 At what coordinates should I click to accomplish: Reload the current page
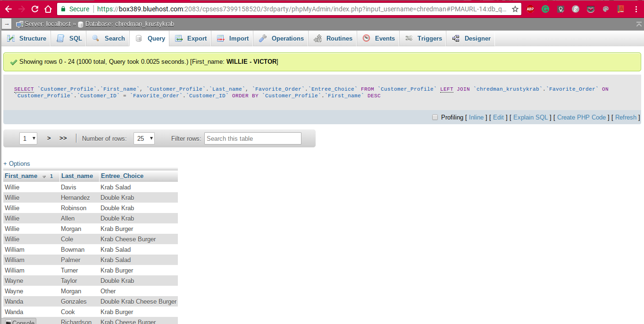(35, 9)
